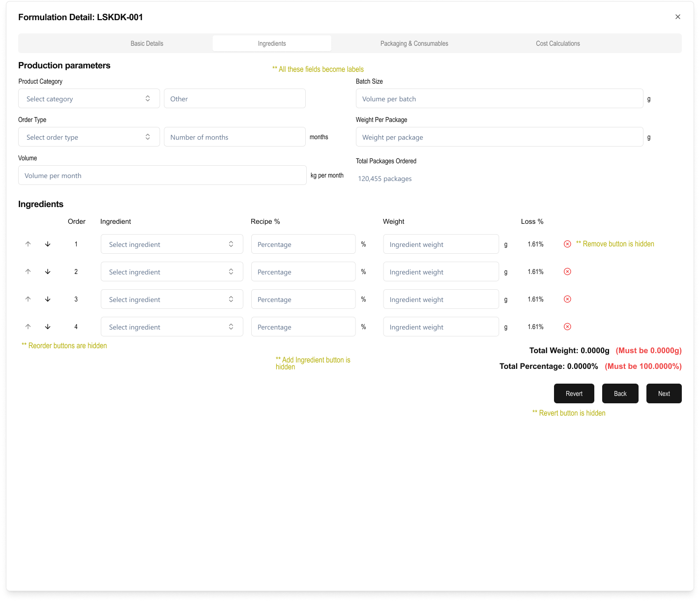Move ingredient row 2 down
This screenshot has height=602, width=700.
(x=48, y=271)
